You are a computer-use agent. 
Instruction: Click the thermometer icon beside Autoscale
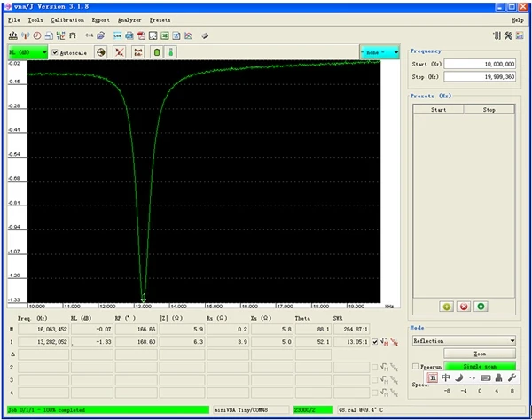(171, 52)
